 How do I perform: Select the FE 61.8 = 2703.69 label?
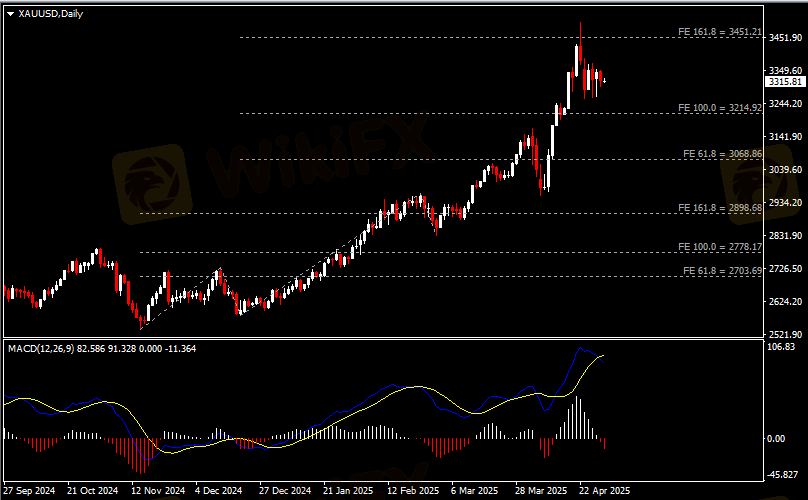(722, 271)
